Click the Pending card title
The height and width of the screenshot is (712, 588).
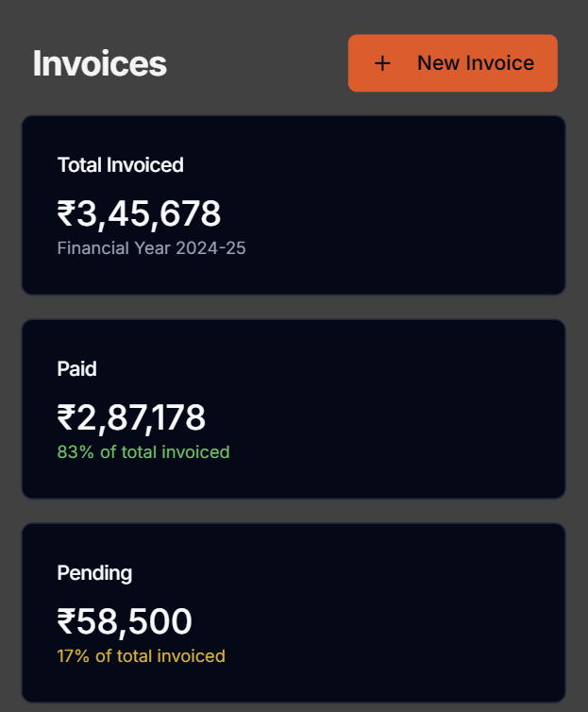(x=94, y=573)
